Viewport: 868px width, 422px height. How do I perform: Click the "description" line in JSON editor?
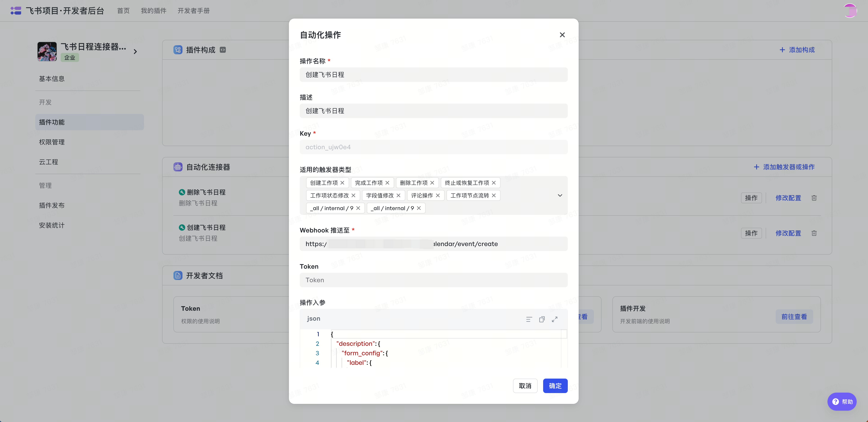[358, 344]
